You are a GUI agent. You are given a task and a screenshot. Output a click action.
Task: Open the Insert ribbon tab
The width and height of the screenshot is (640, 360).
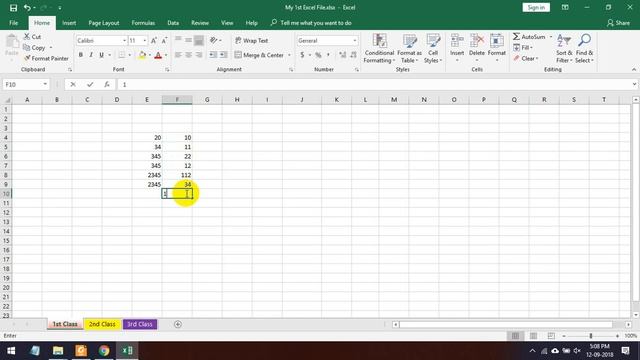tap(69, 23)
